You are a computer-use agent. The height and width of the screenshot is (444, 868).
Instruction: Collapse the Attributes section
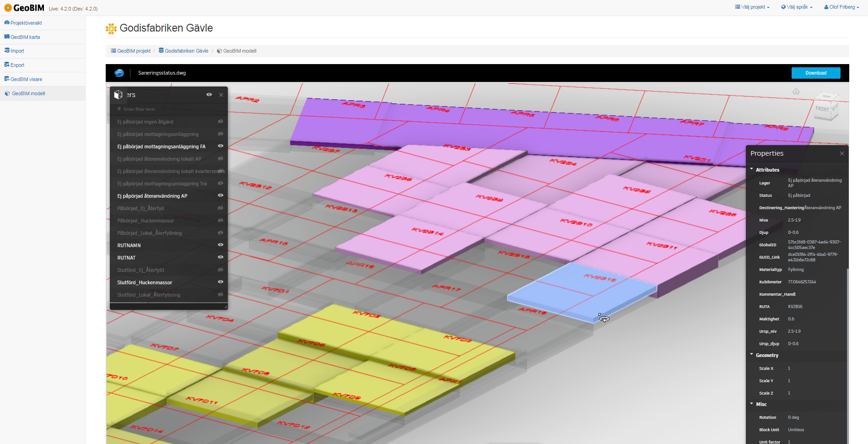[x=752, y=170]
